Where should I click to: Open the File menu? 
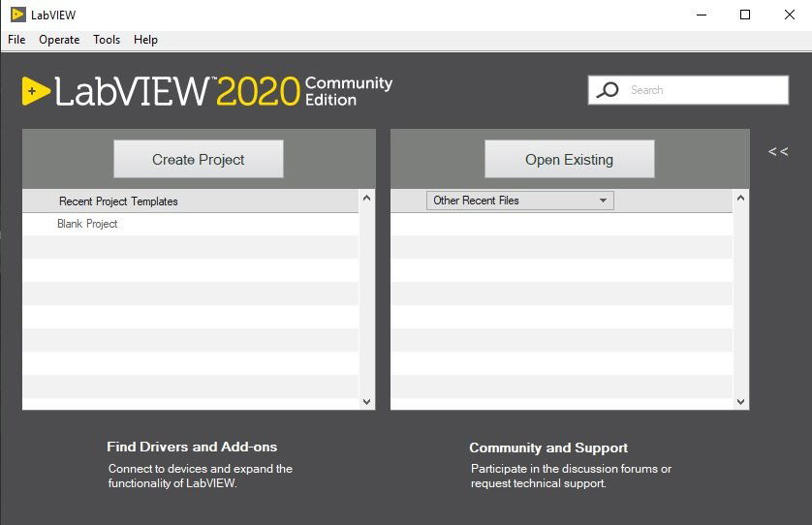click(16, 40)
